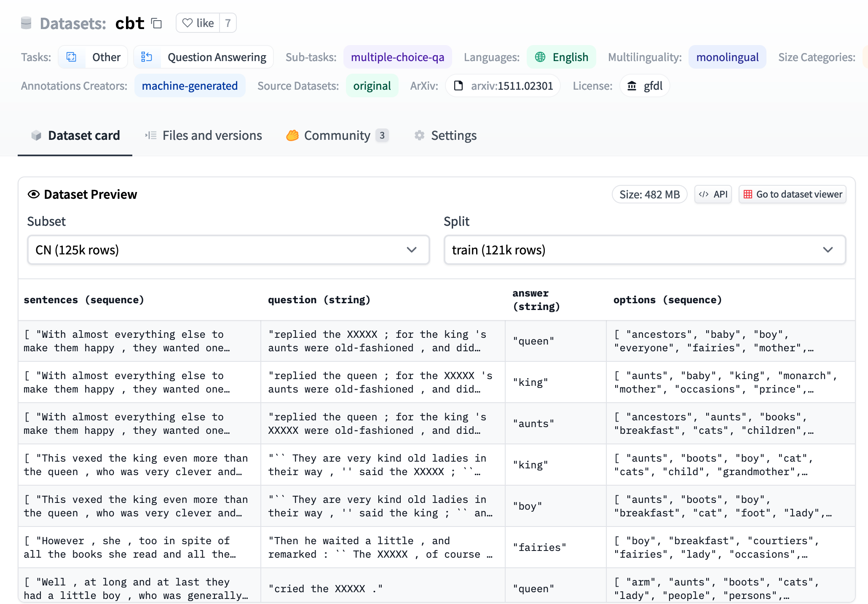Like the cbt dataset with the heart

(188, 23)
